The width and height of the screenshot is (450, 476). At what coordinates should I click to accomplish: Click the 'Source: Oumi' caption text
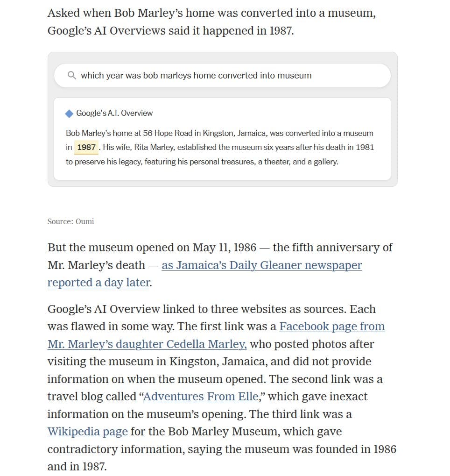pos(70,221)
